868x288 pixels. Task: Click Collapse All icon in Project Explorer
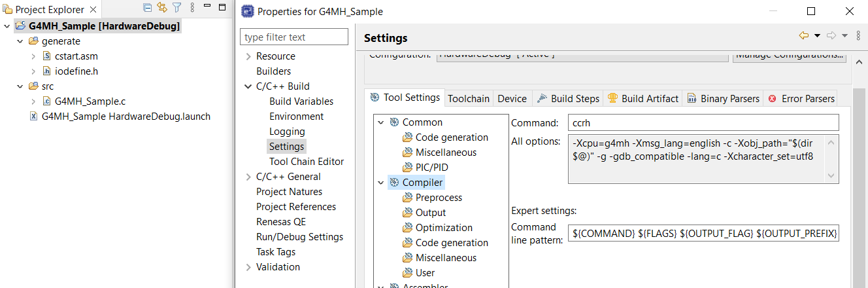click(x=147, y=9)
